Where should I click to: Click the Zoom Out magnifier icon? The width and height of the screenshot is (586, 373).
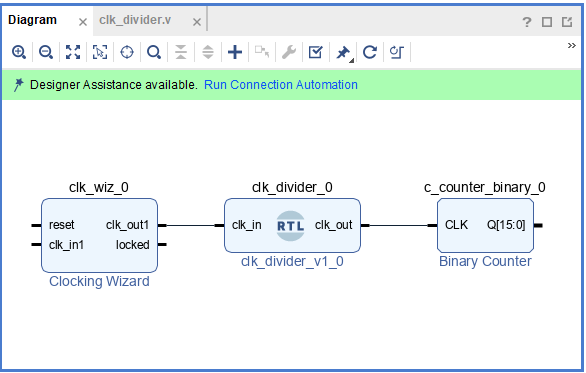coord(46,52)
